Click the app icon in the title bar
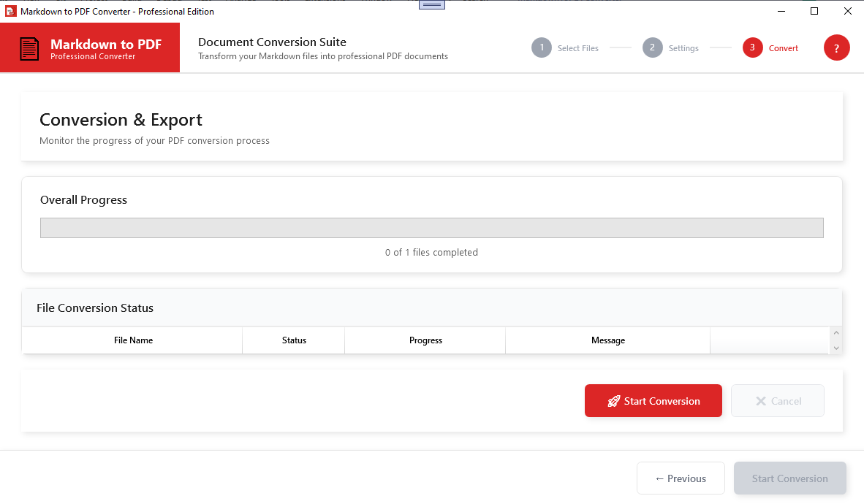 (x=10, y=11)
